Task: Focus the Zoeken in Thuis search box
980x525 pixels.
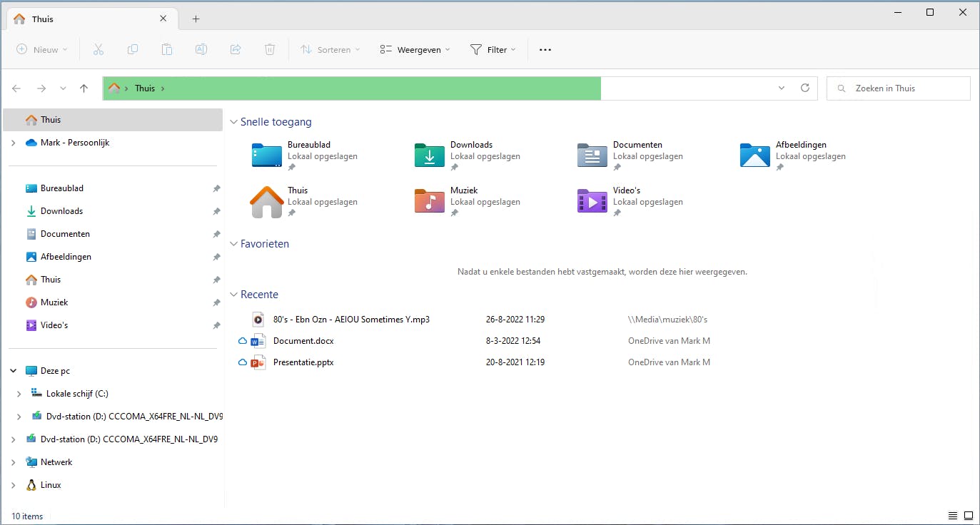Action: 899,88
